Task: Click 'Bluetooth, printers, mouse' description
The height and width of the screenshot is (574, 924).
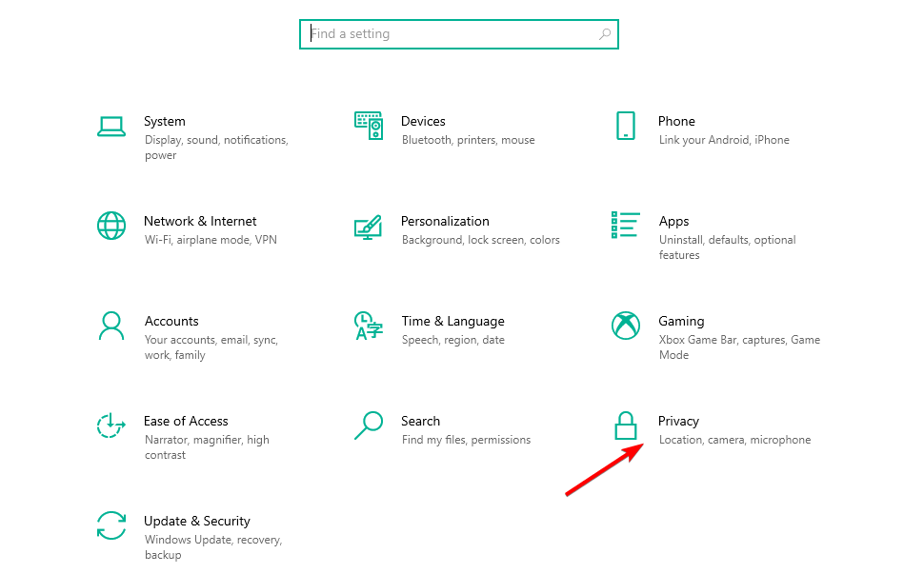Action: point(469,140)
